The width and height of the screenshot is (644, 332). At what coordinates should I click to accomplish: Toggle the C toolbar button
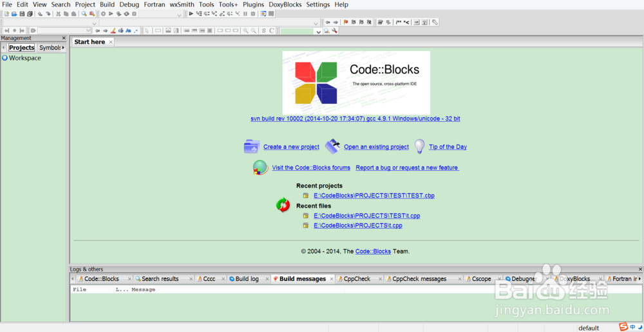pyautogui.click(x=272, y=30)
